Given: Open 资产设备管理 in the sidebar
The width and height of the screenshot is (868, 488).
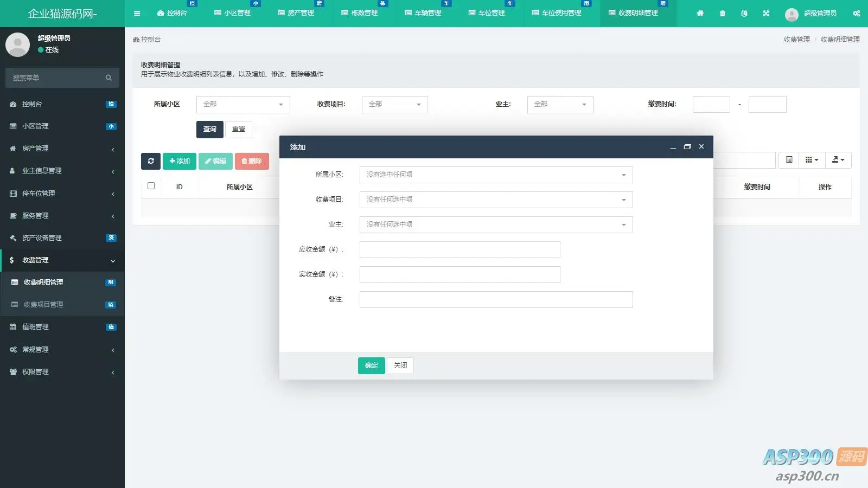Looking at the screenshot, I should [62, 238].
